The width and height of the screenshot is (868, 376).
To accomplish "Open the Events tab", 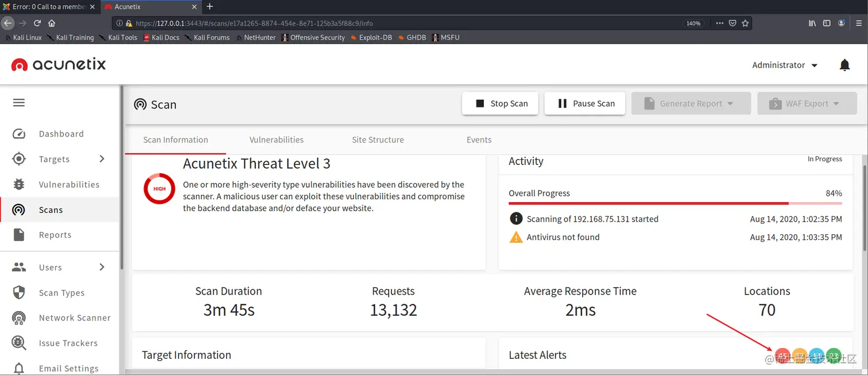I will [x=479, y=139].
